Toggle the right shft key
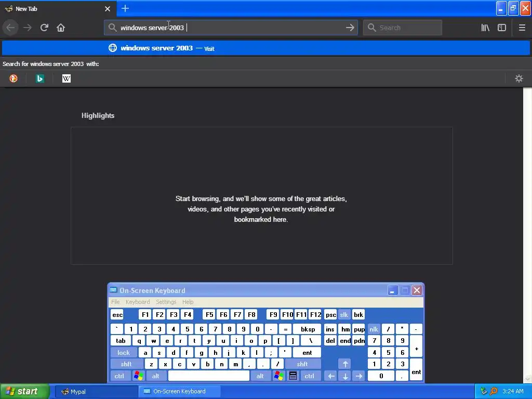This screenshot has height=399, width=532. [302, 364]
